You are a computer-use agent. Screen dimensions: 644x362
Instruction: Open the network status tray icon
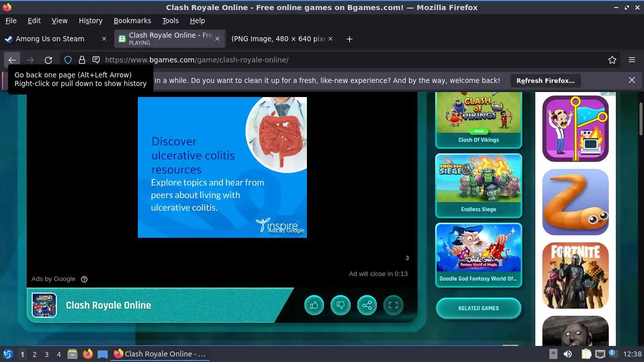(x=600, y=354)
